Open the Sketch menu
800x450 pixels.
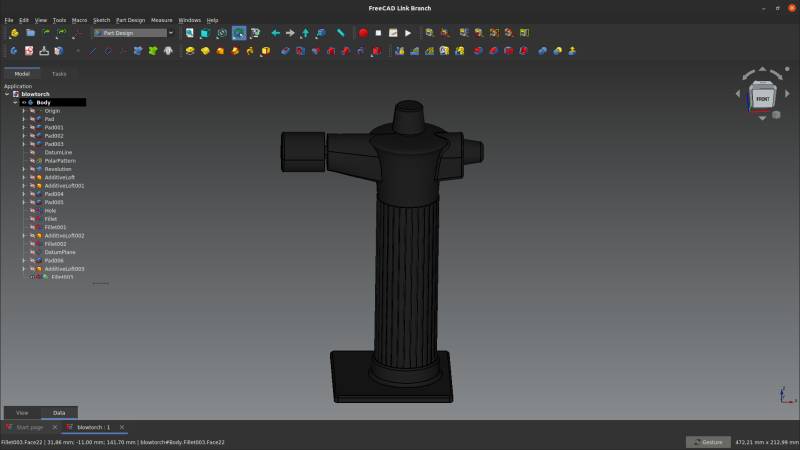[102, 20]
